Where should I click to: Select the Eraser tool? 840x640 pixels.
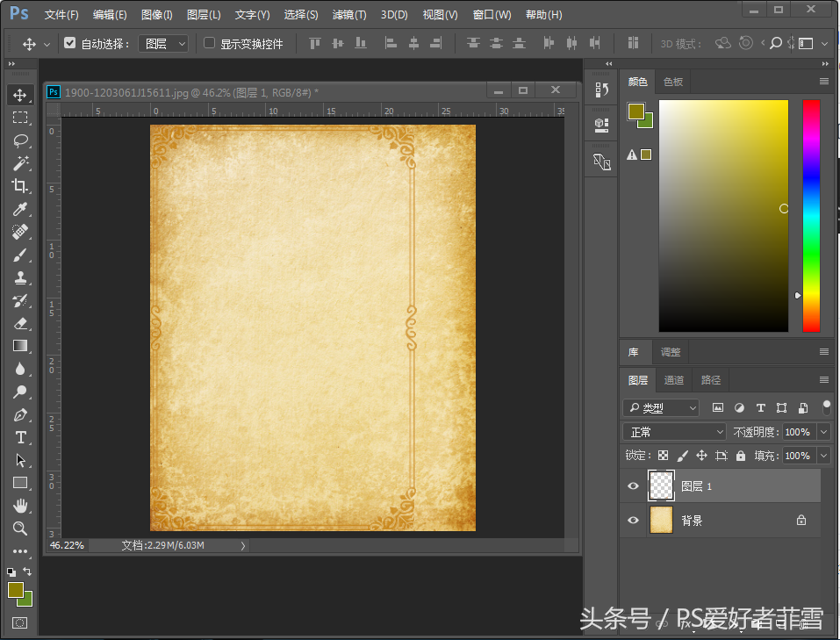pos(20,323)
